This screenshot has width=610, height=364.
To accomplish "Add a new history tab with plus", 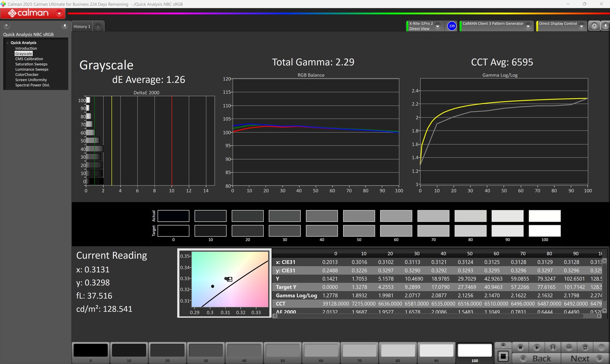I will [98, 27].
